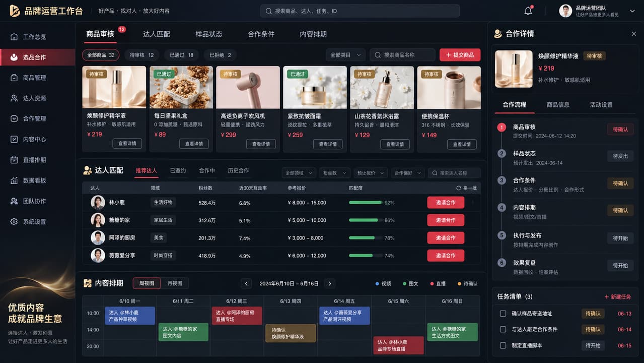Select the 选品合作 sidebar icon
This screenshot has width=644, height=363.
pos(14,57)
